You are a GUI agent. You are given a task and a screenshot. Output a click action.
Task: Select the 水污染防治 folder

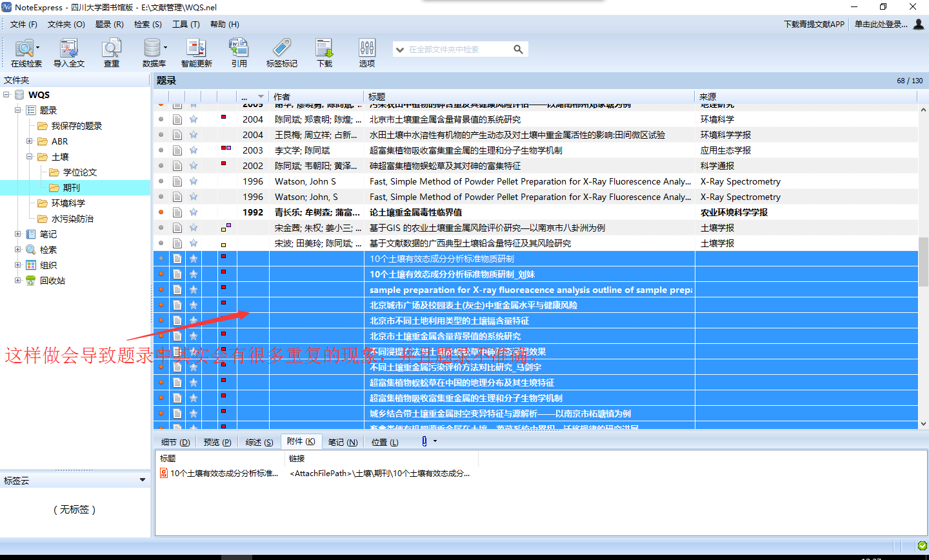point(72,219)
